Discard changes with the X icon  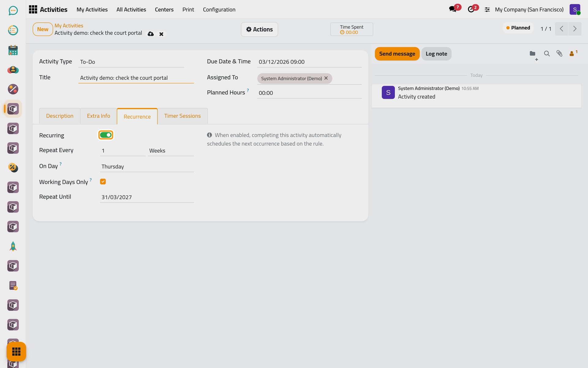coord(161,34)
